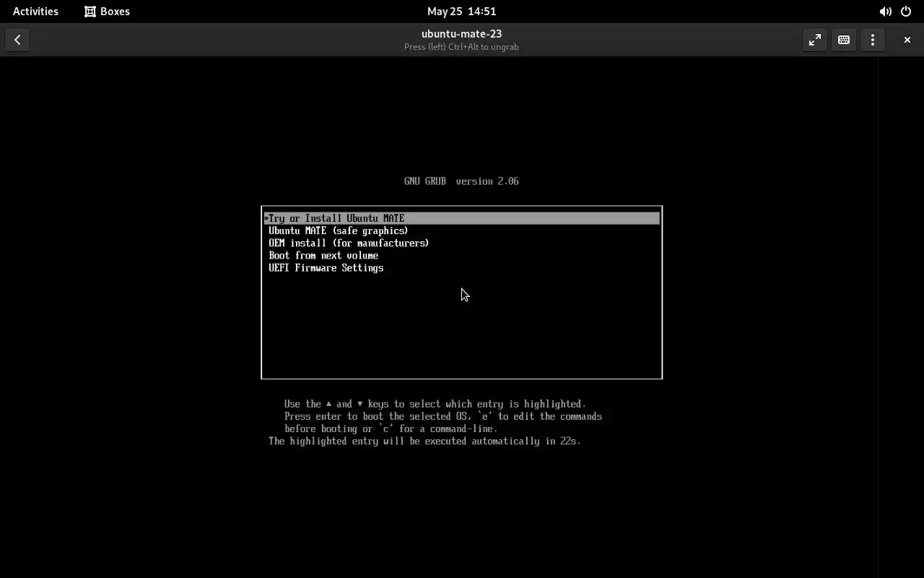Open the sound volume indicator

(x=885, y=12)
